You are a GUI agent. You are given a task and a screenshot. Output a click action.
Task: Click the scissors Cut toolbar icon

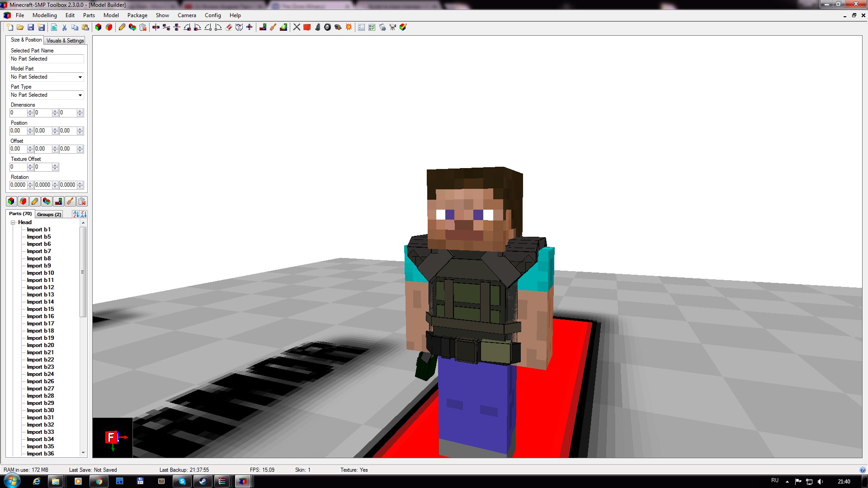click(x=64, y=27)
